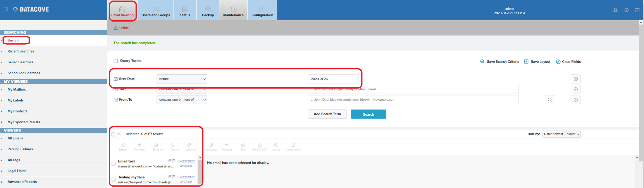This screenshot has width=644, height=188.
Task: Collapse the Query Terms section
Action: click(116, 61)
